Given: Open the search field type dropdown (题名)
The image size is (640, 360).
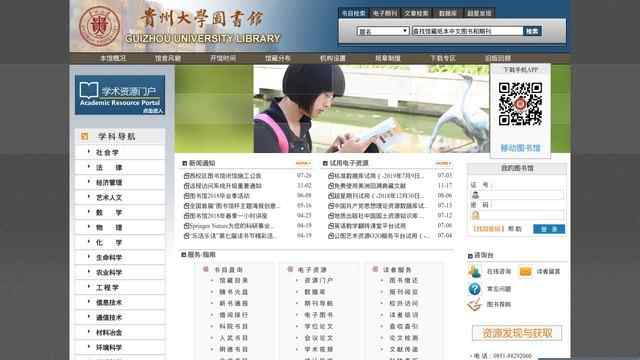Looking at the screenshot, I should tap(383, 31).
